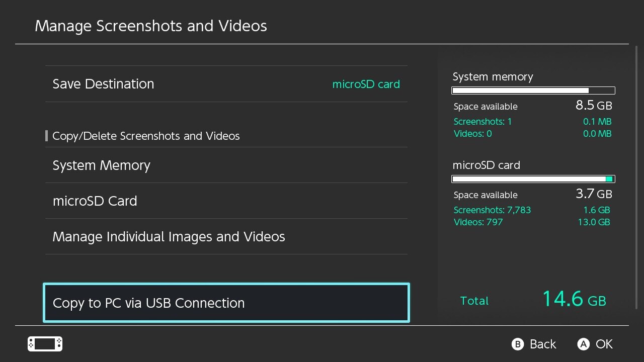This screenshot has width=644, height=362.
Task: Click the 13.0 GB videos size
Action: [x=594, y=222]
